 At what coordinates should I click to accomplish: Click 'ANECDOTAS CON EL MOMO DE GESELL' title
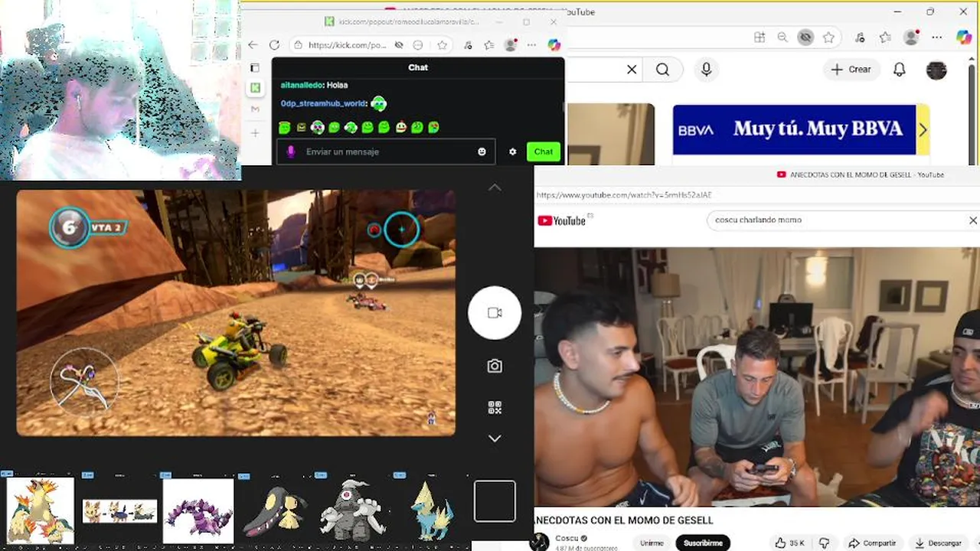coord(623,520)
